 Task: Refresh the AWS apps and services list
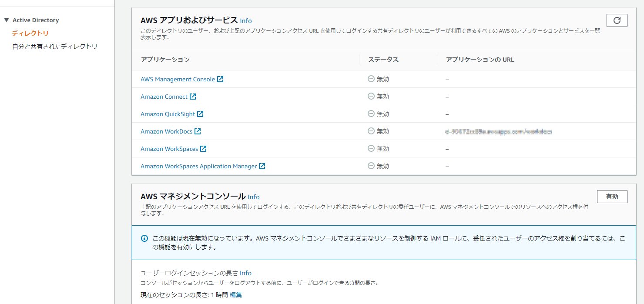(x=617, y=20)
